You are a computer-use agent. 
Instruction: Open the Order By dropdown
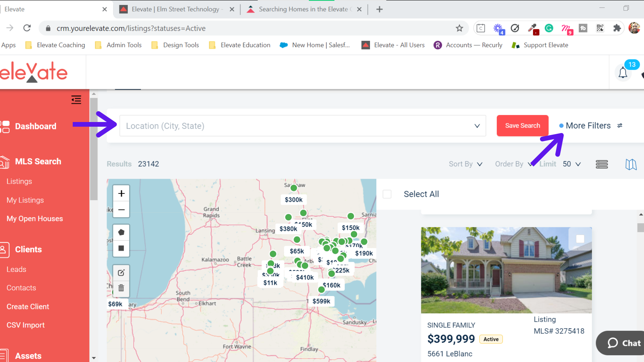pos(514,164)
